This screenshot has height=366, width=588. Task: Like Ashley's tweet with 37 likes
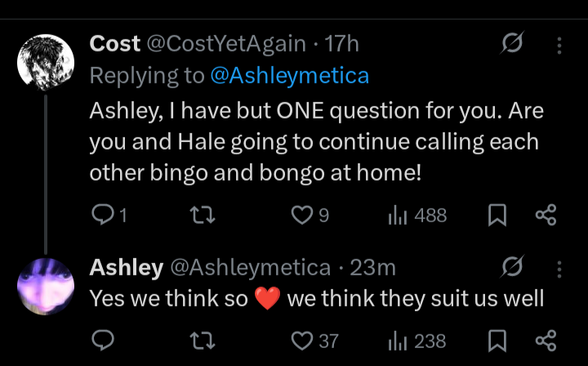pyautogui.click(x=303, y=340)
